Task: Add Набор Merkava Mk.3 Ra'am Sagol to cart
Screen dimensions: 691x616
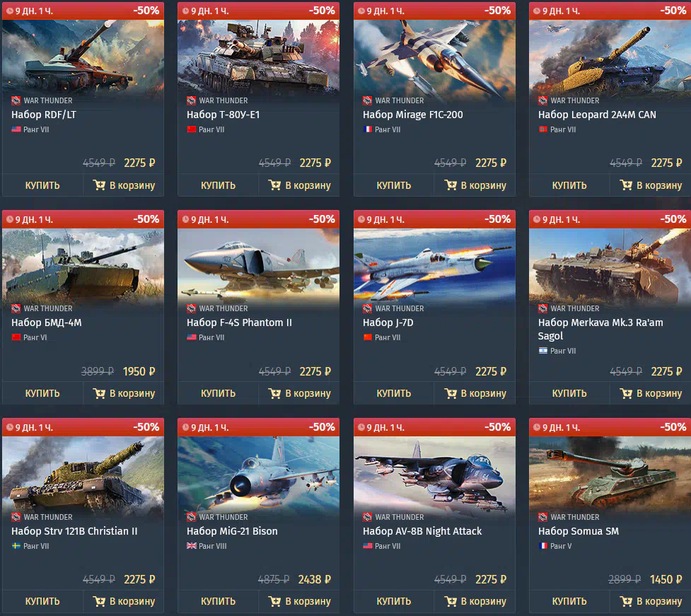Action: coord(651,393)
